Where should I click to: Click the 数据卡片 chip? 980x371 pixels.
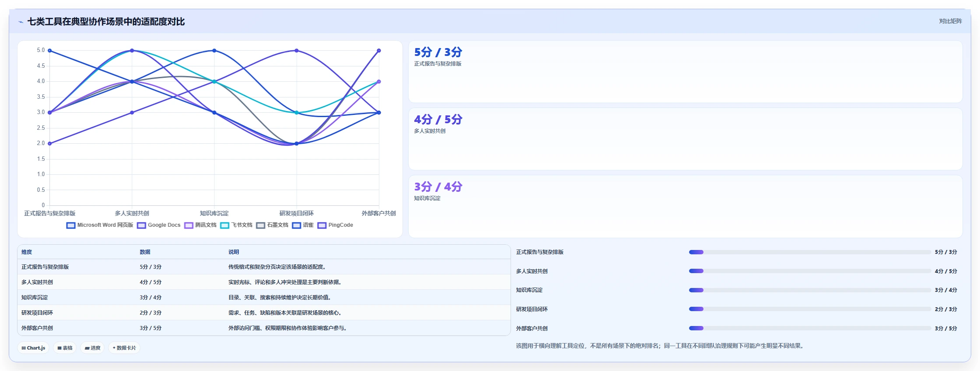124,348
